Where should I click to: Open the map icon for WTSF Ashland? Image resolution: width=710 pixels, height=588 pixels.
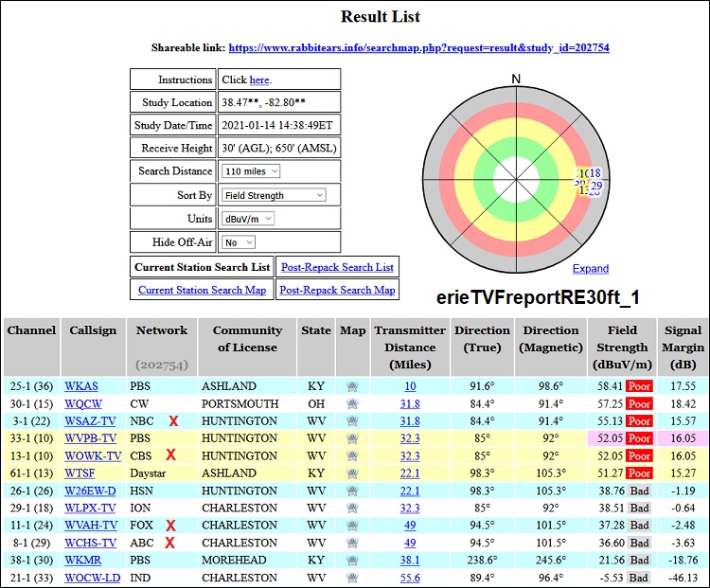[352, 473]
